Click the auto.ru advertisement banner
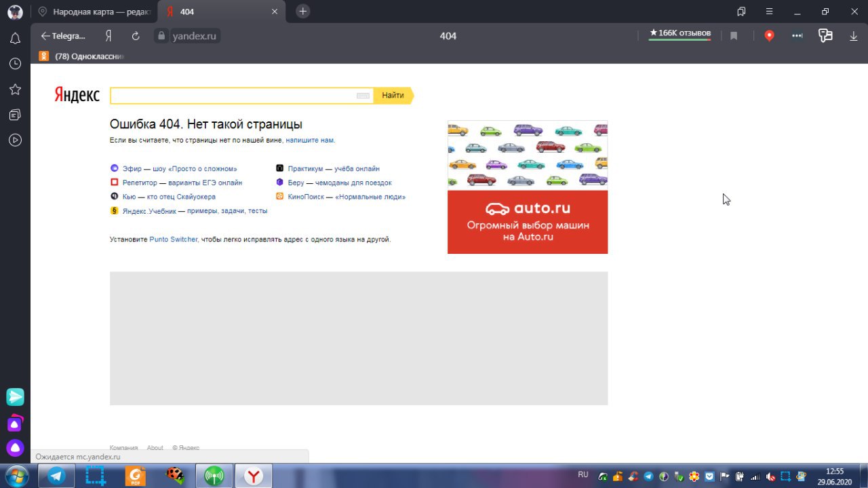Screen dimensions: 868x488 coord(528,187)
